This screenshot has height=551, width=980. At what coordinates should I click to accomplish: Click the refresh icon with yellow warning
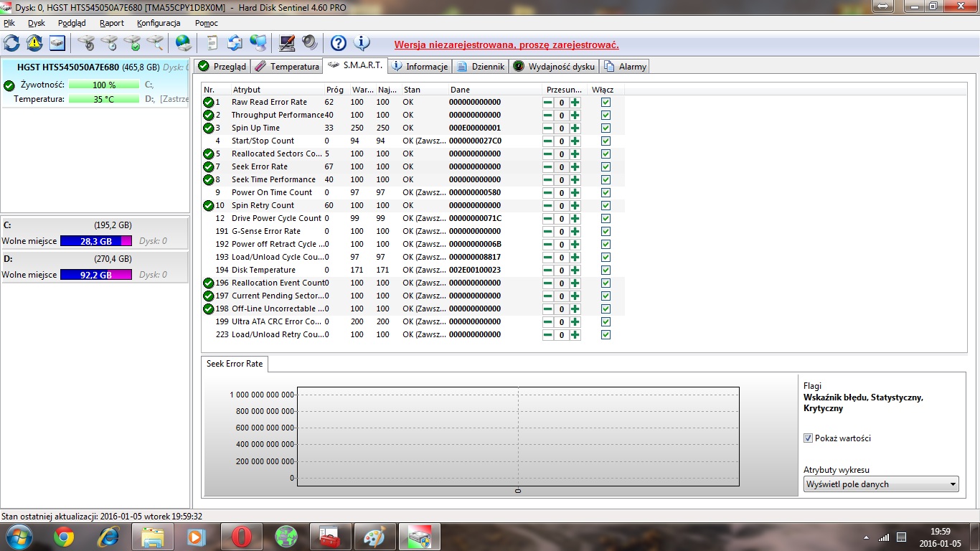[34, 43]
